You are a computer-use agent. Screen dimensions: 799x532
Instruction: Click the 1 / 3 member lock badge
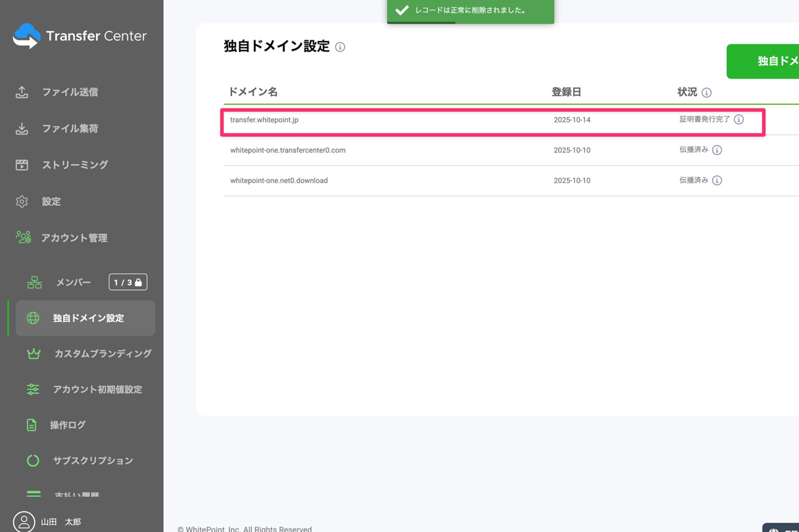pos(128,282)
